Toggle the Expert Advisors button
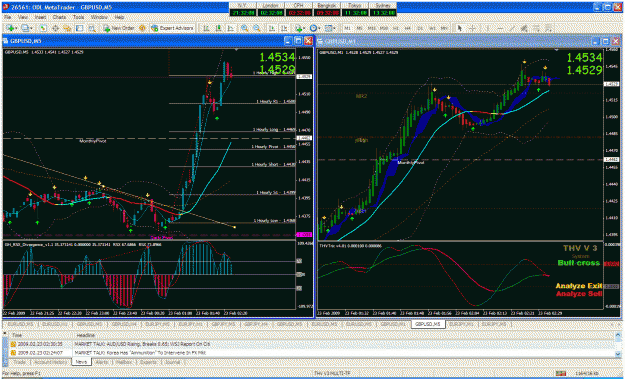 (172, 28)
